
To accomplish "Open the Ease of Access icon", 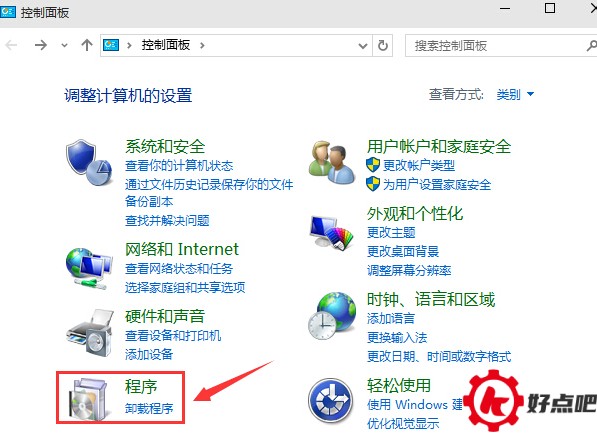I will pyautogui.click(x=330, y=400).
